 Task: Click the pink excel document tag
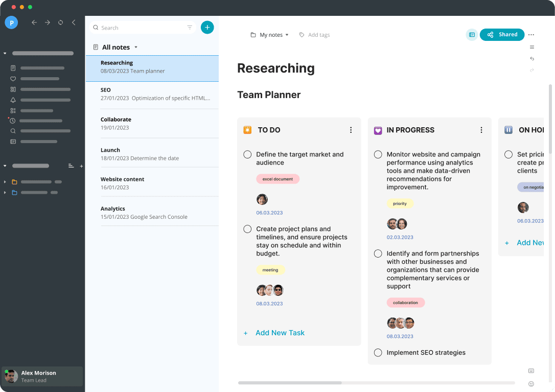pos(277,179)
